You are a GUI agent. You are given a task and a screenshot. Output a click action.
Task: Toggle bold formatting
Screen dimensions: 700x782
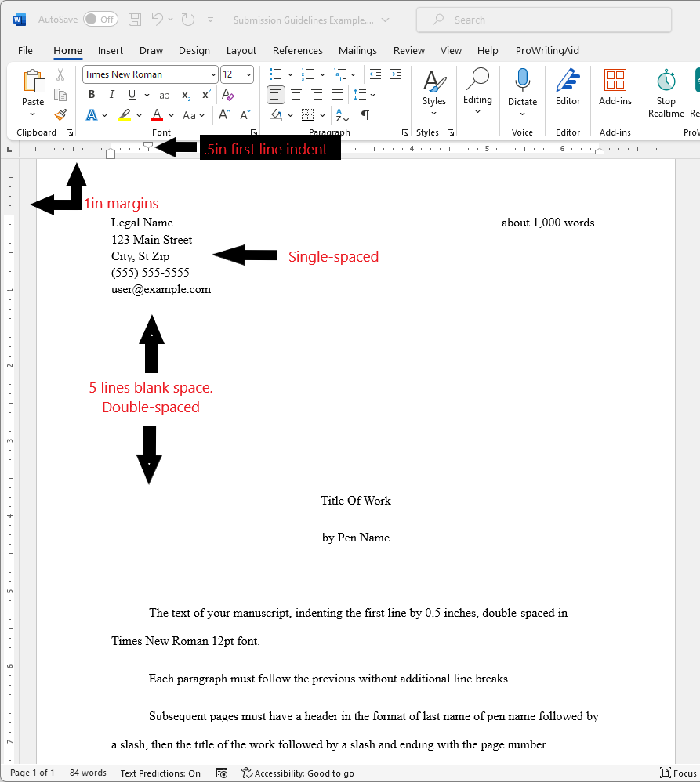point(92,95)
